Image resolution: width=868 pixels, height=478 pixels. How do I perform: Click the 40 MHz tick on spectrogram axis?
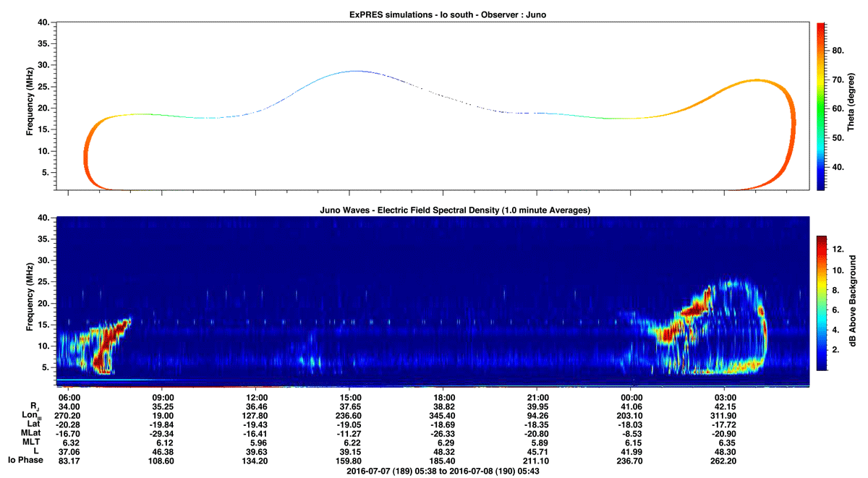(45, 218)
